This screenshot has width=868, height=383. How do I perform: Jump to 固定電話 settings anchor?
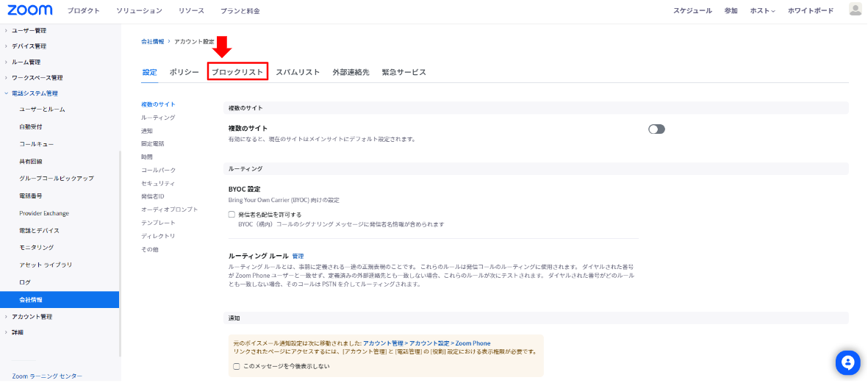[153, 143]
